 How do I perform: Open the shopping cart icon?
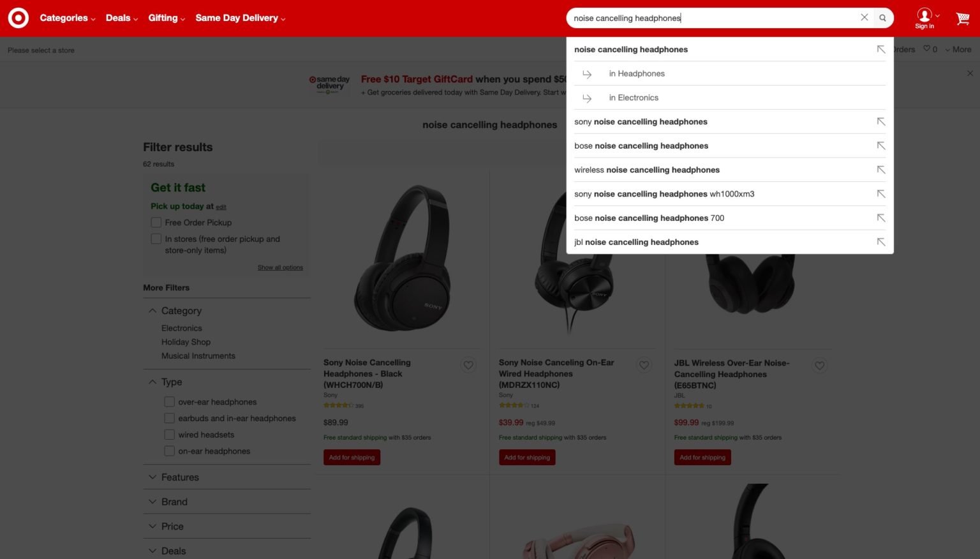point(963,19)
